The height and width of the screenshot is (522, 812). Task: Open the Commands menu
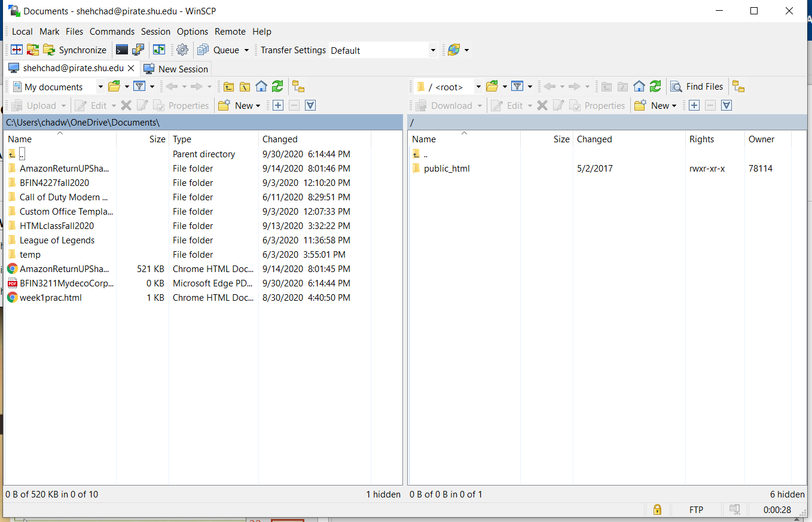click(x=112, y=32)
